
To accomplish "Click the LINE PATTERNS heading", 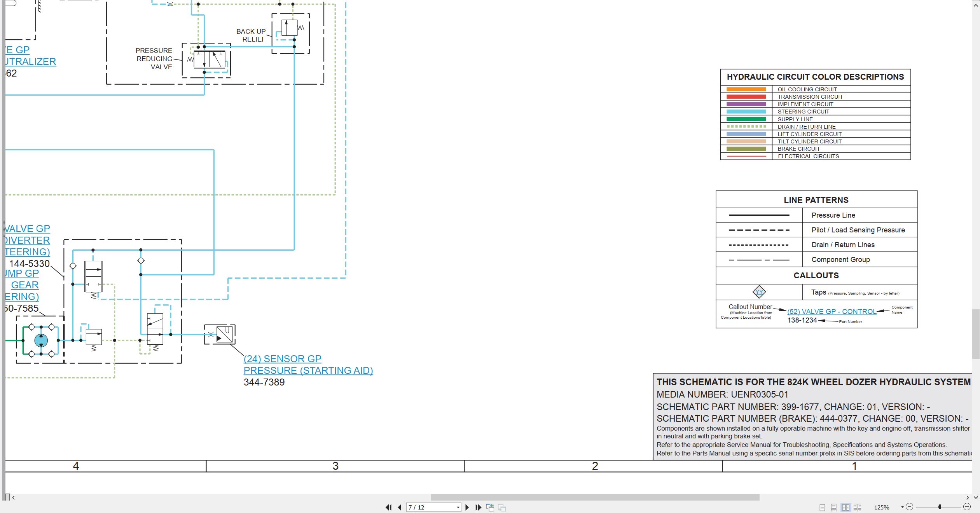I will click(816, 200).
